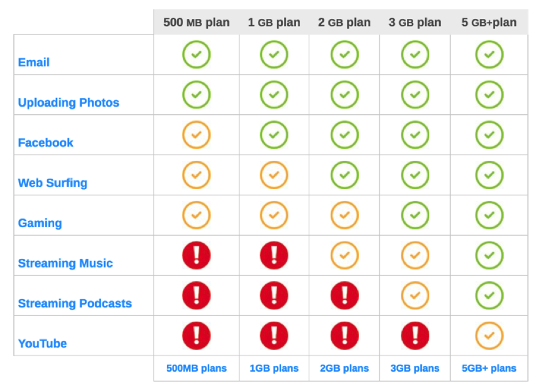
Task: Open the Uploading Photos row link
Action: pos(69,103)
